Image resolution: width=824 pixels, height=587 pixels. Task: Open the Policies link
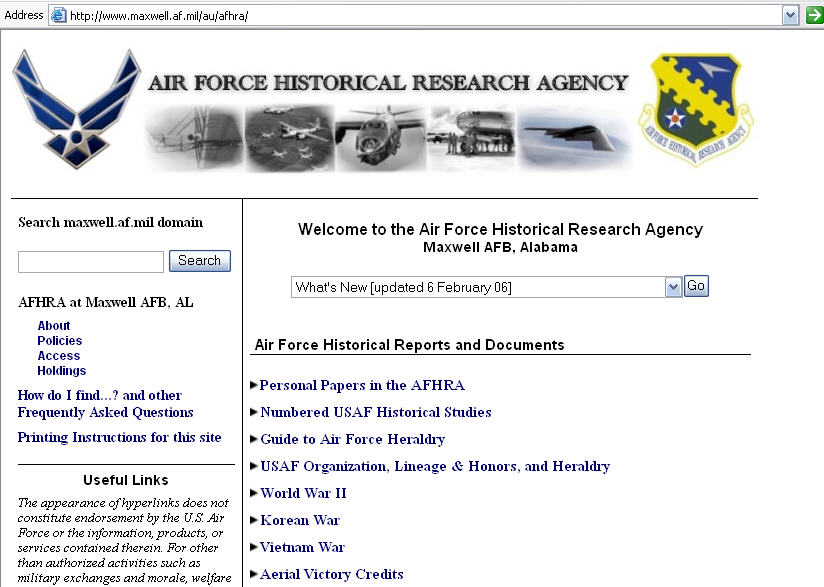(x=59, y=341)
